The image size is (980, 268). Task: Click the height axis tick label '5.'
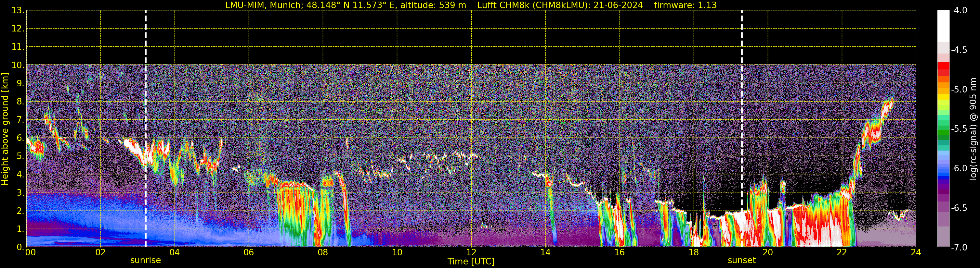20,156
